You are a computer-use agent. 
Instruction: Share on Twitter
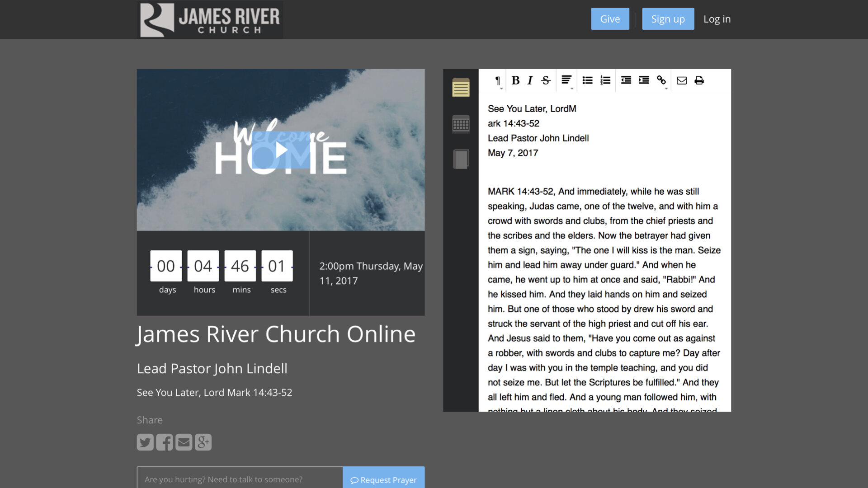pyautogui.click(x=145, y=442)
